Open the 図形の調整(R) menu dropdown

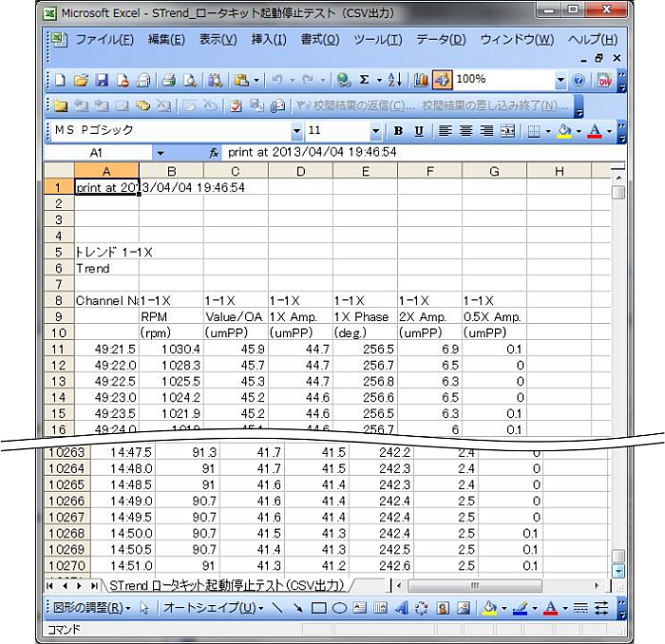click(x=91, y=609)
